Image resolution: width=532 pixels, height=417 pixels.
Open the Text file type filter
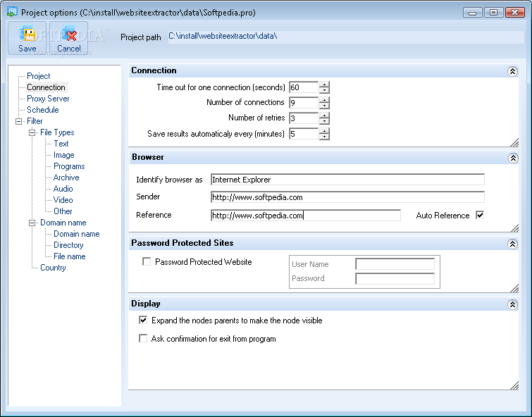[x=61, y=144]
